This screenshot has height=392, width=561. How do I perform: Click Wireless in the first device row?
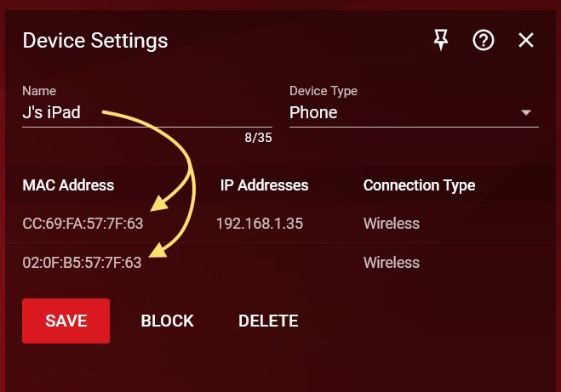(x=392, y=224)
